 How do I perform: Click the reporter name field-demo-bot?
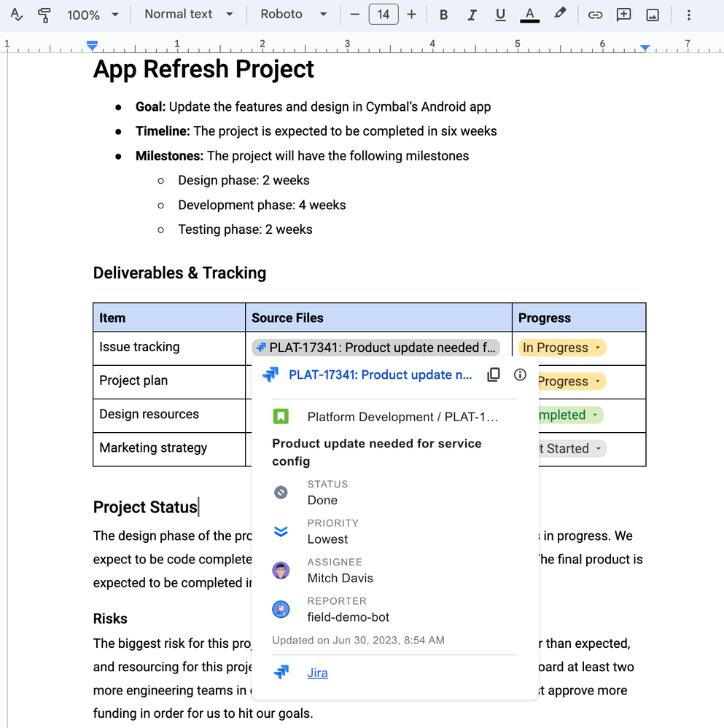tap(349, 617)
